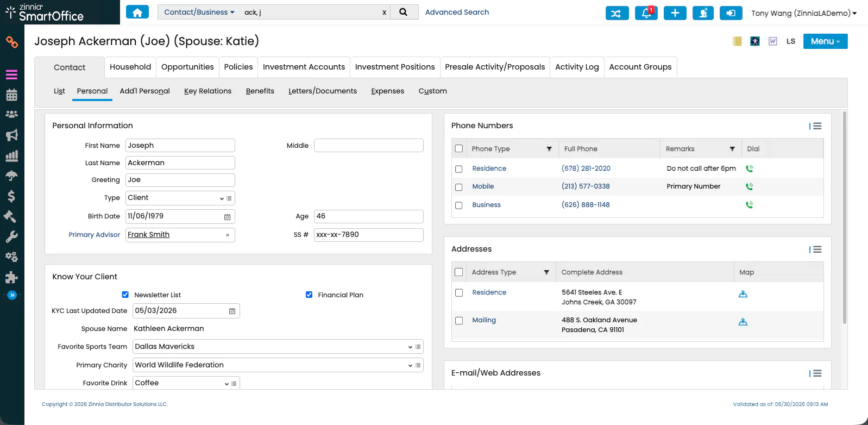Click the megaphone marketing sidebar icon
Viewport: 868px width, 425px height.
click(11, 135)
